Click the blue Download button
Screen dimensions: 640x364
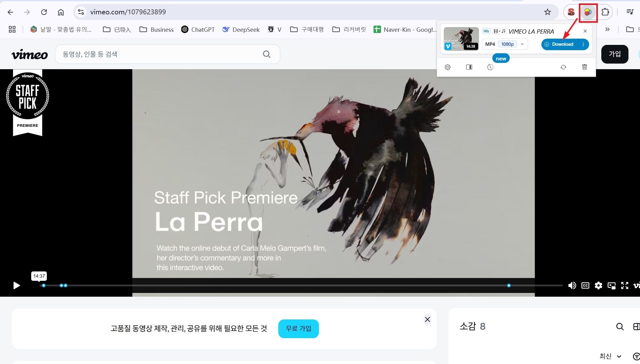pos(559,44)
